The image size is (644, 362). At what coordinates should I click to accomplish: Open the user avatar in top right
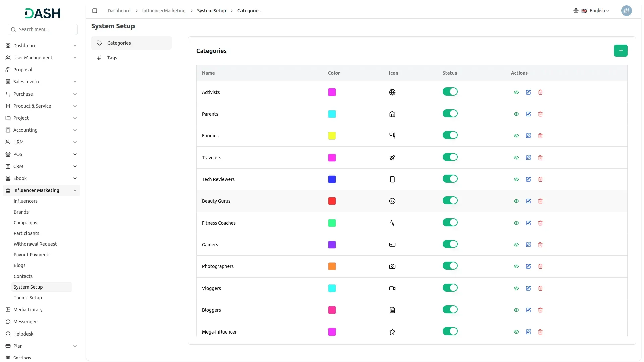[626, 11]
